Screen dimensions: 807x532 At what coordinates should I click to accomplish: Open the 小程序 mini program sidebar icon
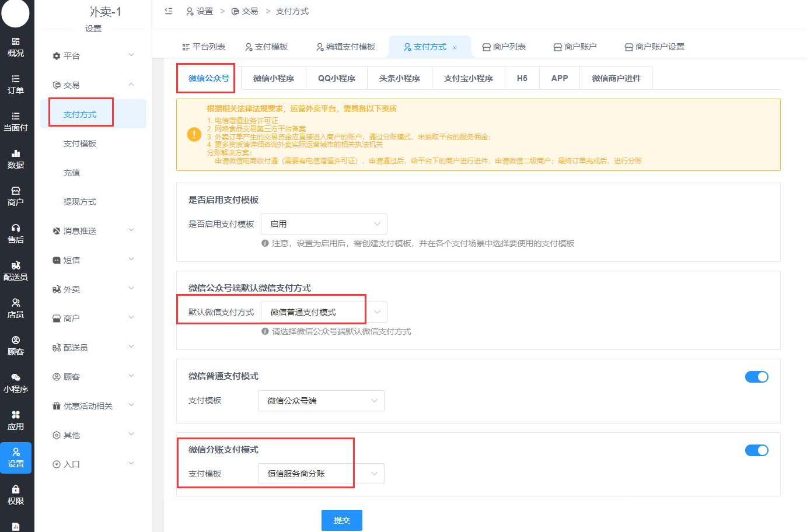coord(16,383)
